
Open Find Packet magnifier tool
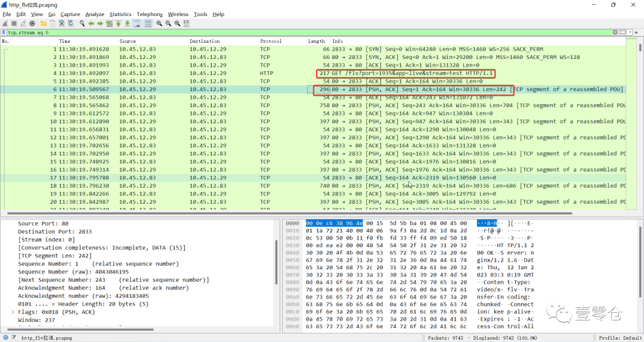82,23
